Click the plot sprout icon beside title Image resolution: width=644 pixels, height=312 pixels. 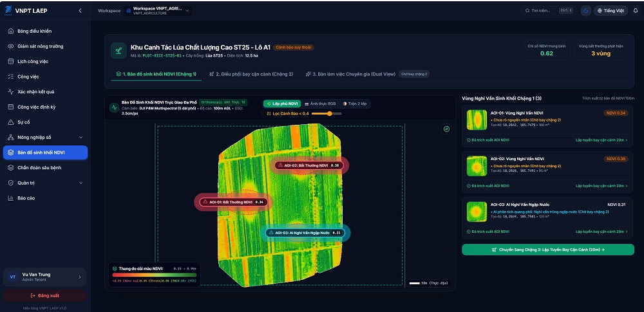[x=118, y=50]
